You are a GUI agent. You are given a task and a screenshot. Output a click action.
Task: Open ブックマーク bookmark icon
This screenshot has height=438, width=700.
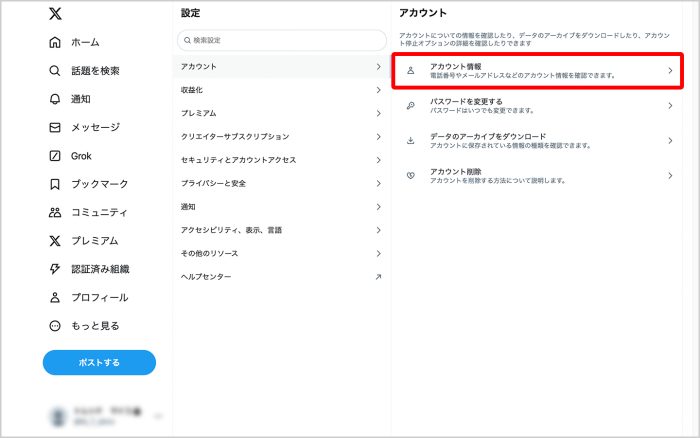click(55, 184)
